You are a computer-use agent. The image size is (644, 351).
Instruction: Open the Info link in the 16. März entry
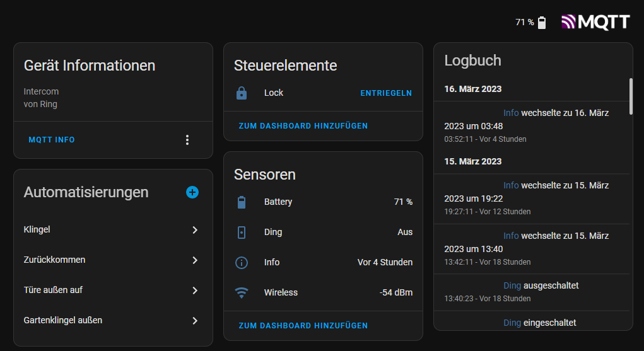(x=511, y=113)
